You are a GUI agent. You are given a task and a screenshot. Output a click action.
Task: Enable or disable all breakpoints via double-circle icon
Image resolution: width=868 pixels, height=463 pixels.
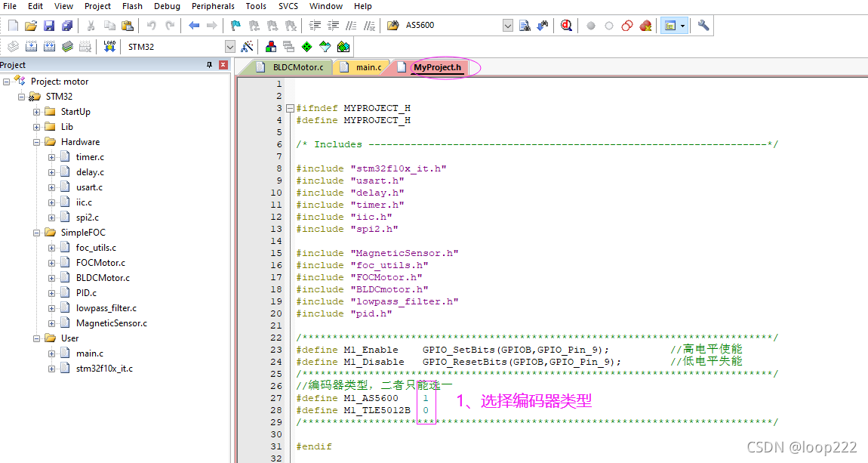[x=627, y=26]
